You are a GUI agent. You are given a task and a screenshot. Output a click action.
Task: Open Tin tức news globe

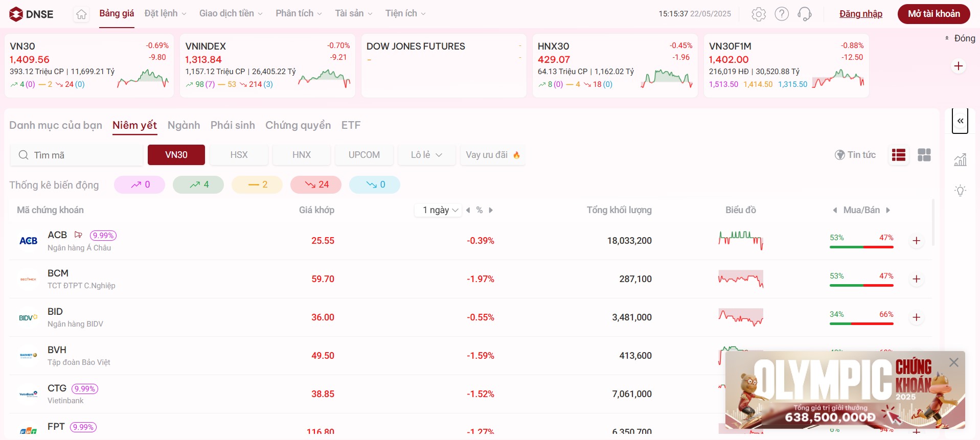point(855,155)
